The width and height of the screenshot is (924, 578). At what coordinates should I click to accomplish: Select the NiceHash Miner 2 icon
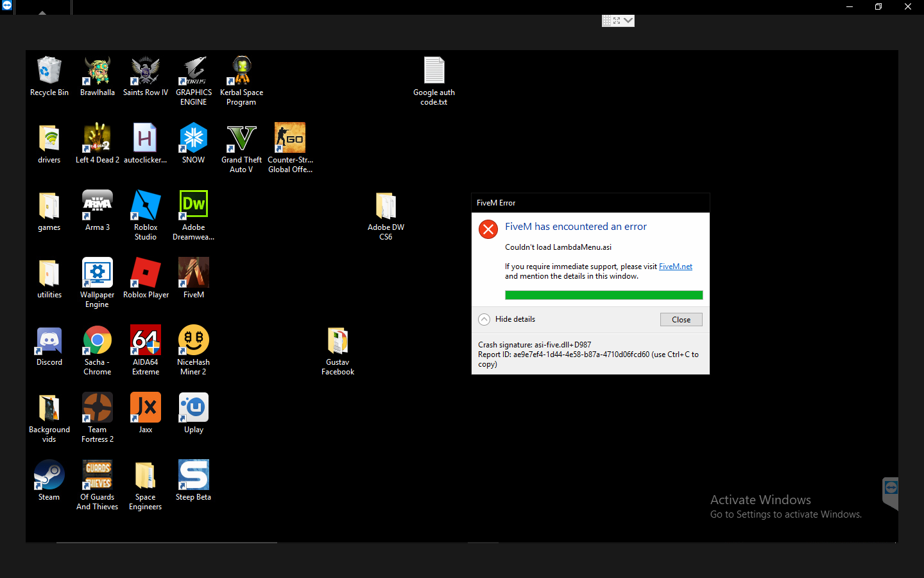click(x=193, y=351)
